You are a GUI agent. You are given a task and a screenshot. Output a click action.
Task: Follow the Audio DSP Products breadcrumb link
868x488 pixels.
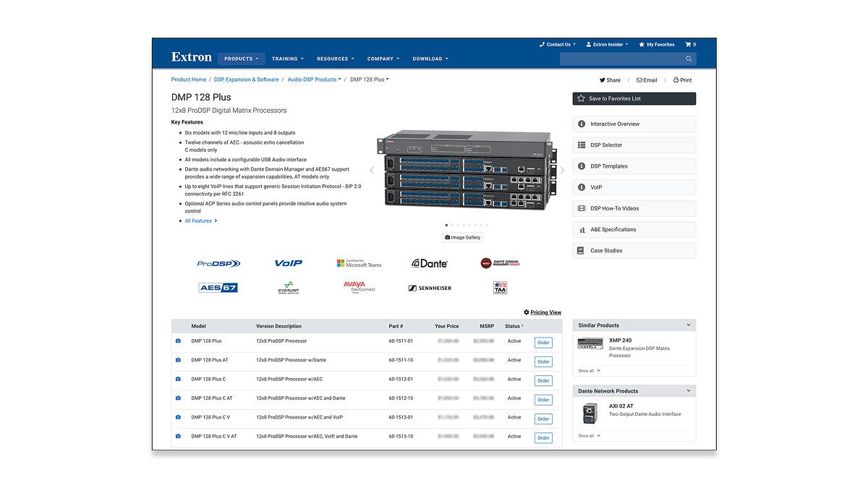pos(314,80)
